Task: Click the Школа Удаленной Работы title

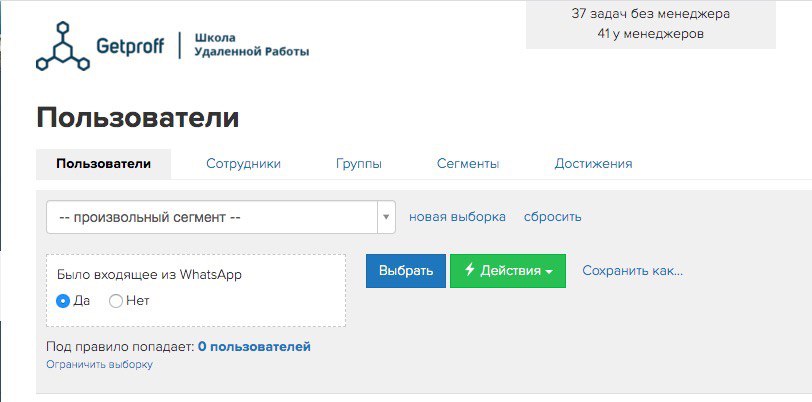Action: (252, 45)
